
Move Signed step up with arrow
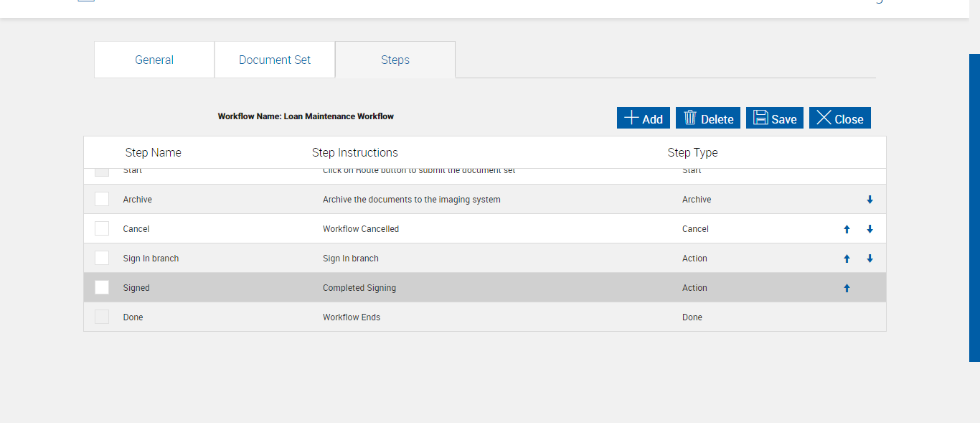[x=847, y=288]
